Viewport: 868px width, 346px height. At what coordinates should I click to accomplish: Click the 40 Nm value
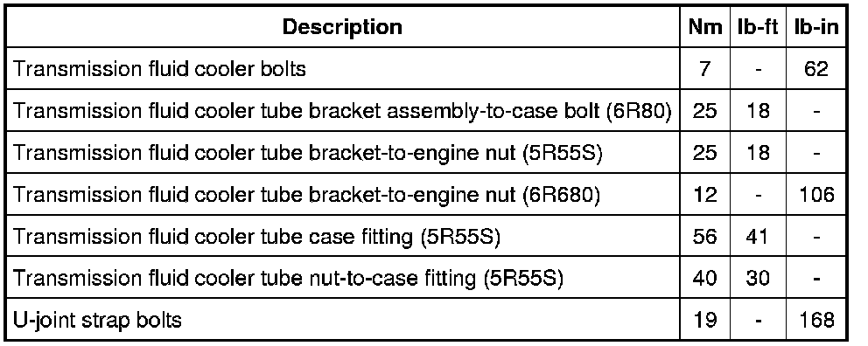[x=704, y=278]
